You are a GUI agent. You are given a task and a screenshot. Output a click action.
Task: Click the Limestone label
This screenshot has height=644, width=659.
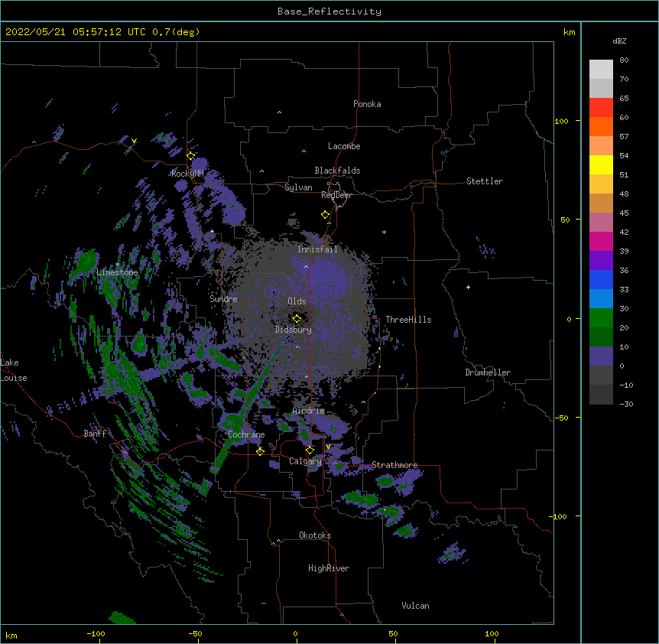(x=117, y=272)
